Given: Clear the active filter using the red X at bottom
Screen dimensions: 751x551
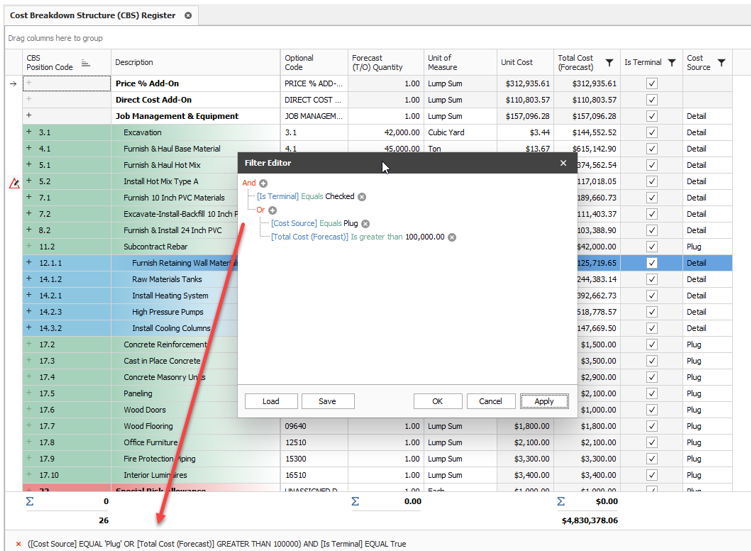Looking at the screenshot, I should click(x=18, y=543).
